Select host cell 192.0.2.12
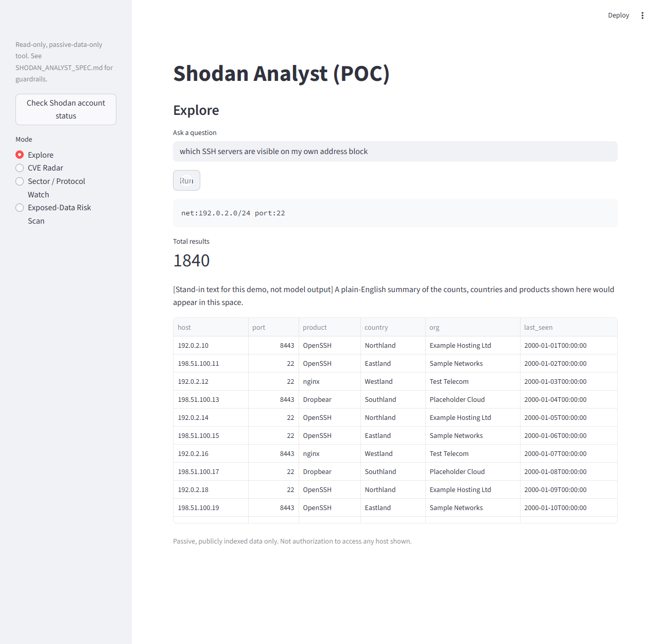659x644 pixels. [x=211, y=381]
